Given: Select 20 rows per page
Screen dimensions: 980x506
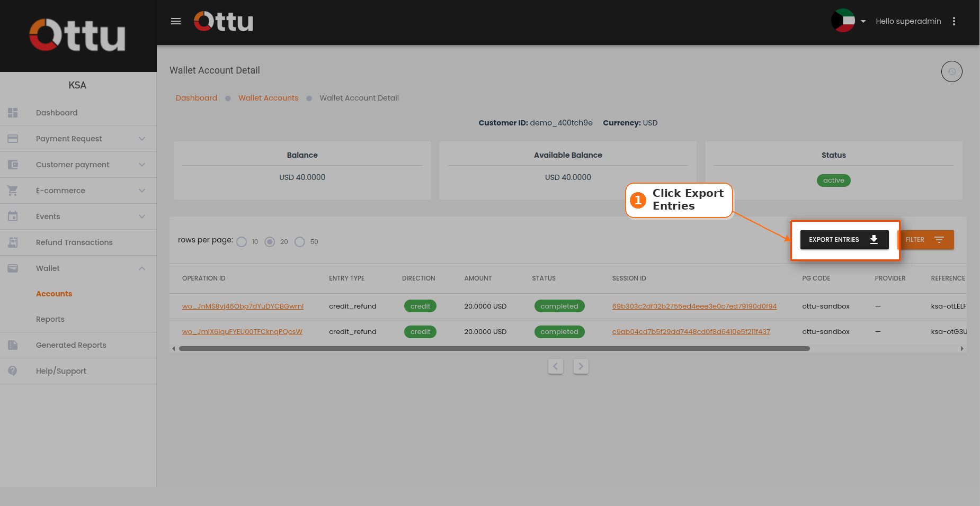Looking at the screenshot, I should (270, 242).
